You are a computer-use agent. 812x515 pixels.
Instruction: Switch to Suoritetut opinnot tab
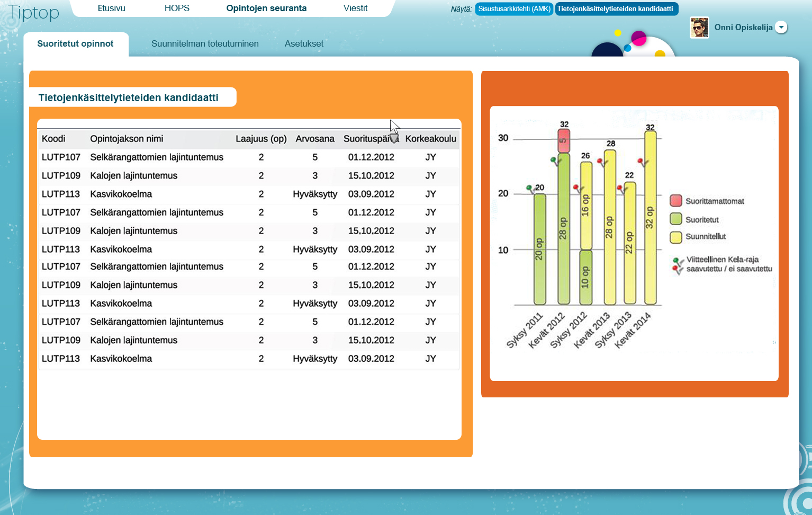(x=75, y=44)
